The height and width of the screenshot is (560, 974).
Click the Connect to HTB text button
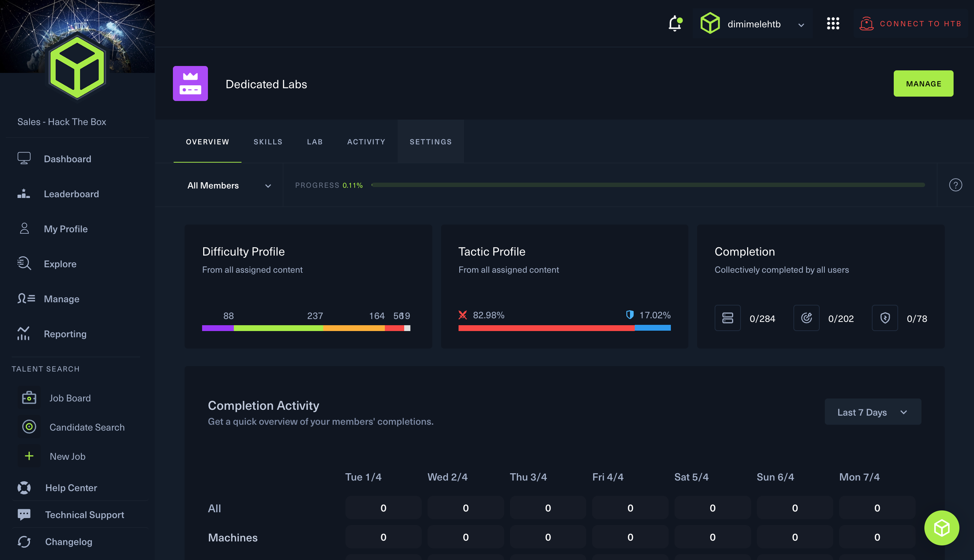click(920, 23)
